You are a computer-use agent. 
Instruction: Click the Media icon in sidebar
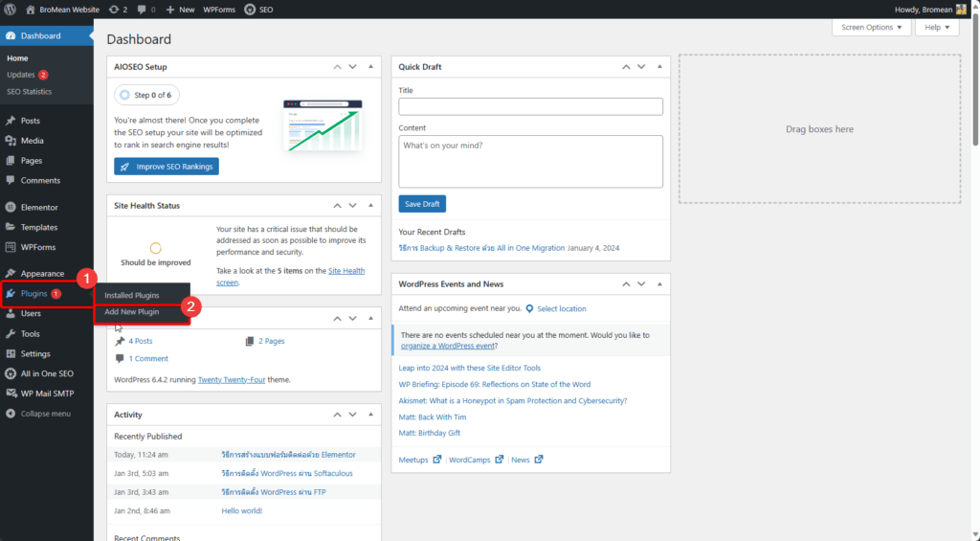(x=11, y=141)
